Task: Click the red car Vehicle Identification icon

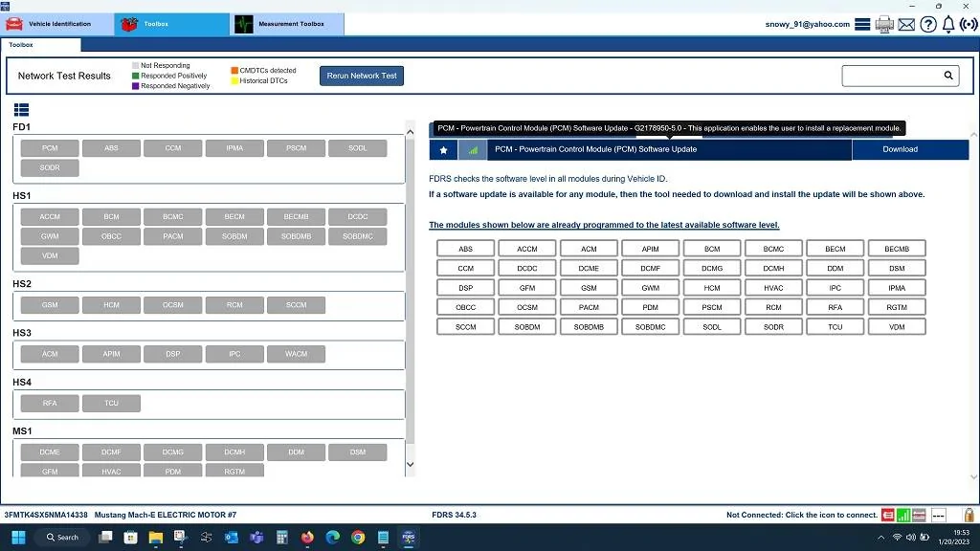Action: point(14,24)
